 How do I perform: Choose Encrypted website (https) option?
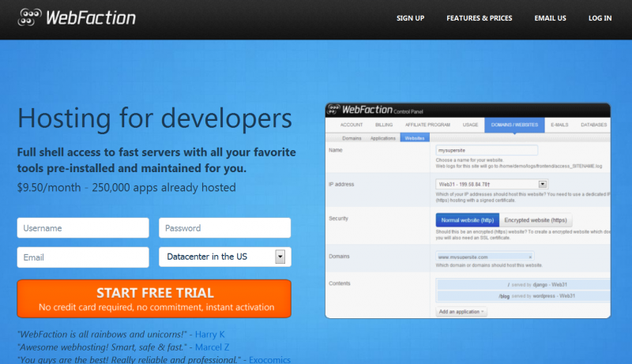tap(536, 220)
